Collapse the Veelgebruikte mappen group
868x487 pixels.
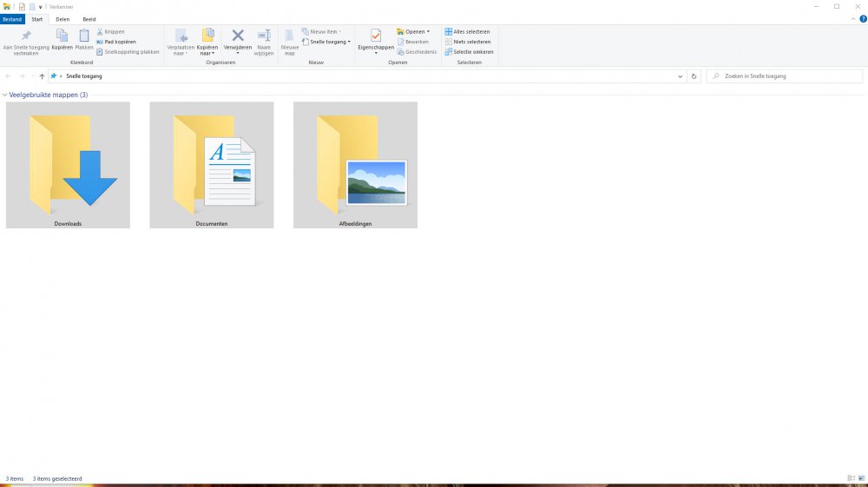pyautogui.click(x=5, y=95)
